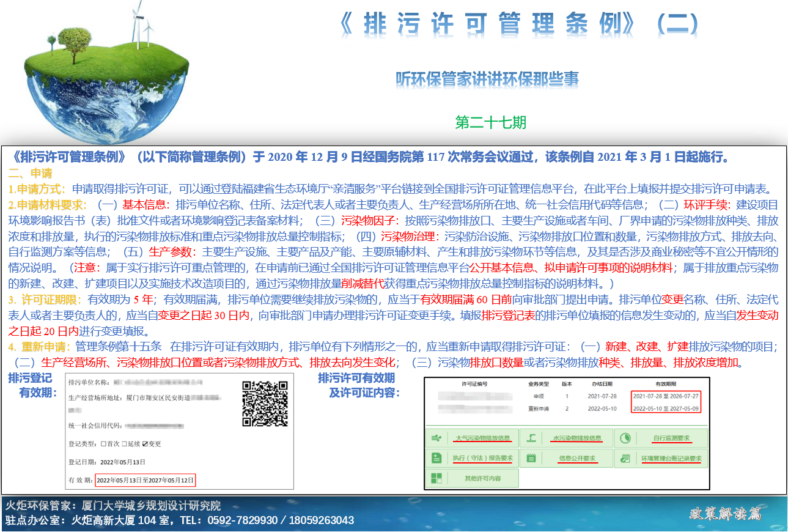Click the 业务类型 column header
This screenshot has height=532, width=788.
(x=538, y=384)
